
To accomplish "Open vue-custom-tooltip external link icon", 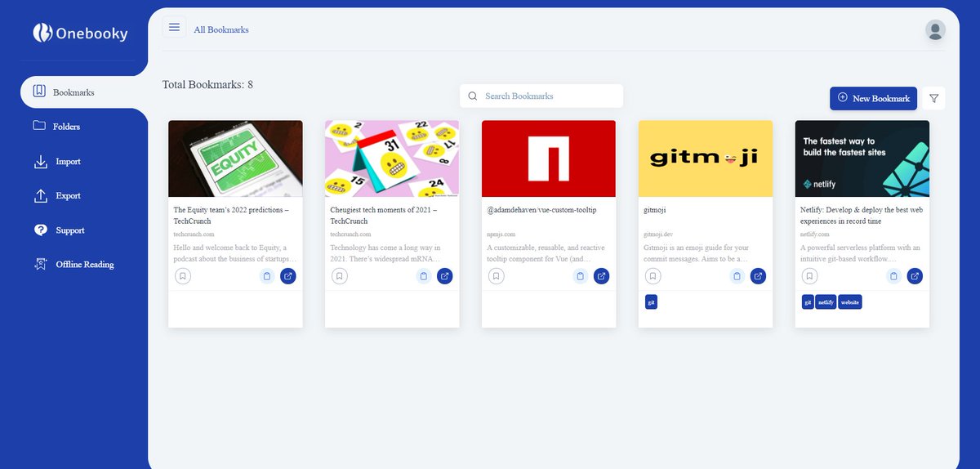I will 601,276.
